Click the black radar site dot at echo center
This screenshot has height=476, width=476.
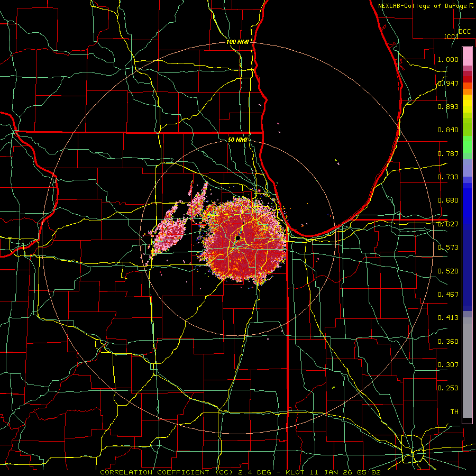click(x=238, y=237)
